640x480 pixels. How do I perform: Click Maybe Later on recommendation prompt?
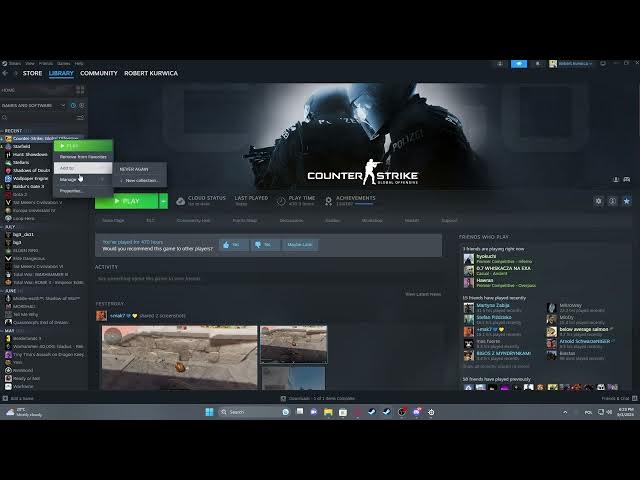pos(300,244)
